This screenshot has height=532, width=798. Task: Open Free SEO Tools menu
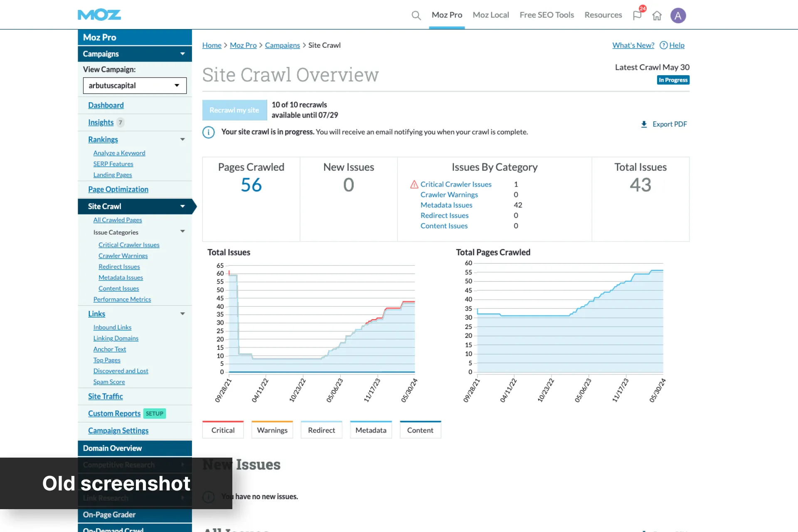click(x=547, y=15)
